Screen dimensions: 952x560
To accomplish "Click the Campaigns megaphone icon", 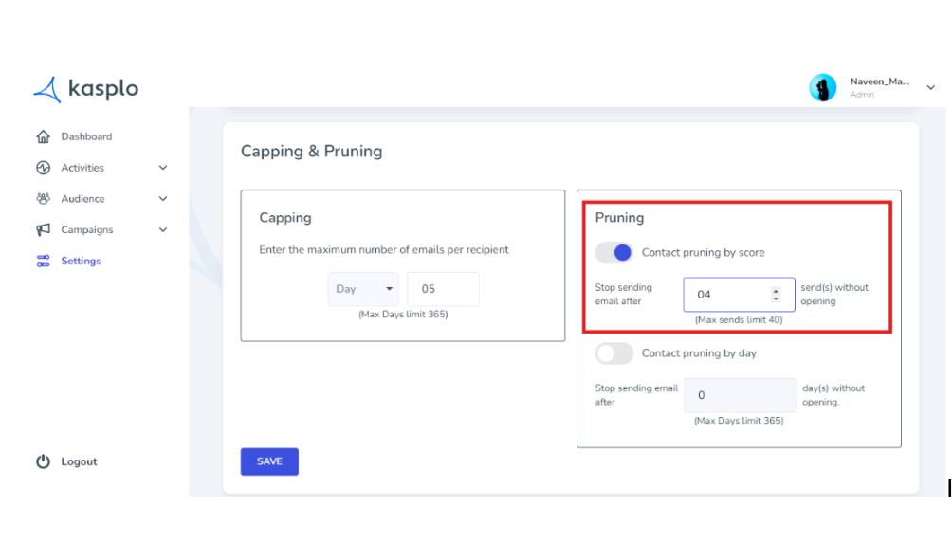I will pyautogui.click(x=43, y=229).
